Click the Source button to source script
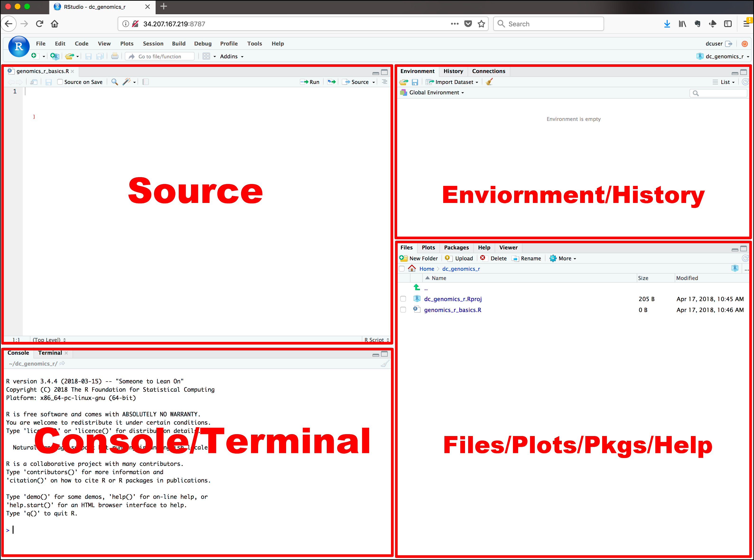 (358, 82)
